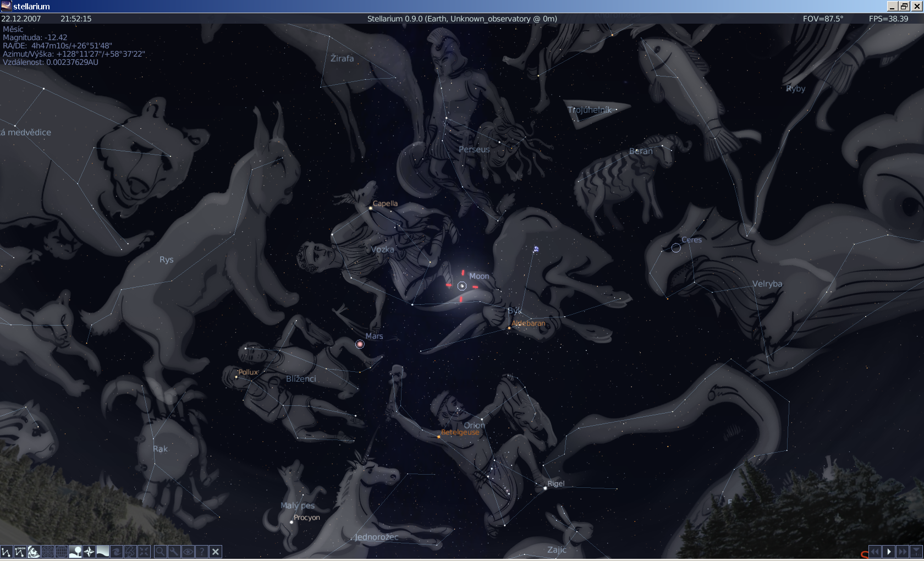
Task: Switch equatorial/altazimuth mount telescope icon
Action: [130, 552]
